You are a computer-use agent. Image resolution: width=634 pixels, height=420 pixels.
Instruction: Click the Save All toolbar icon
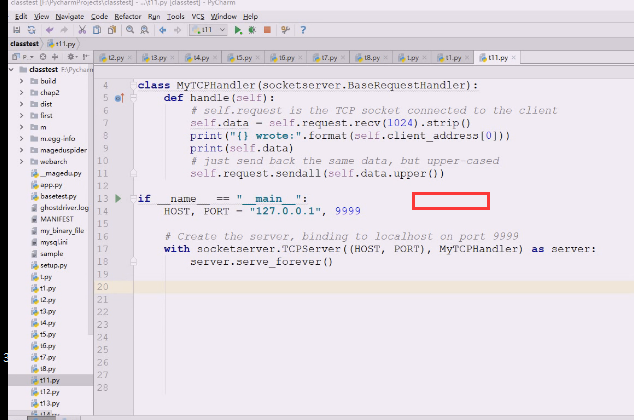(x=17, y=30)
